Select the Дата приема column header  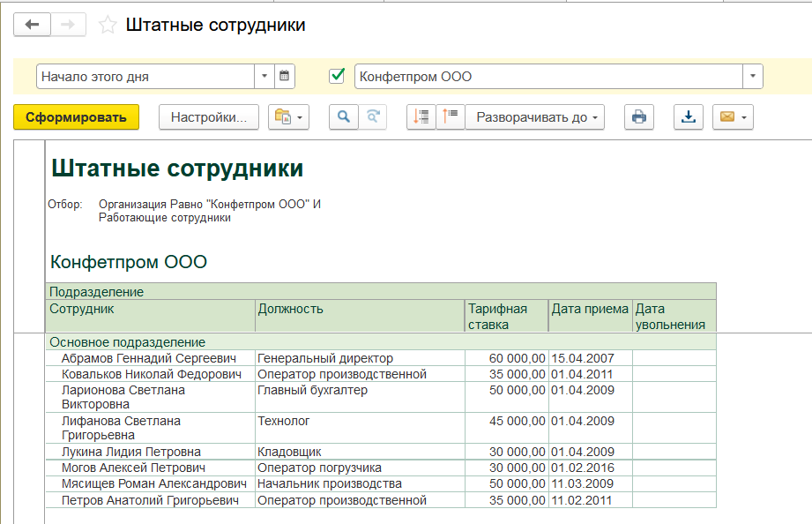(591, 316)
